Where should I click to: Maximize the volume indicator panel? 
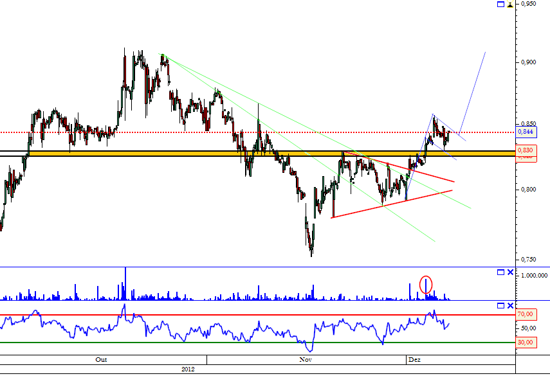tap(500, 272)
